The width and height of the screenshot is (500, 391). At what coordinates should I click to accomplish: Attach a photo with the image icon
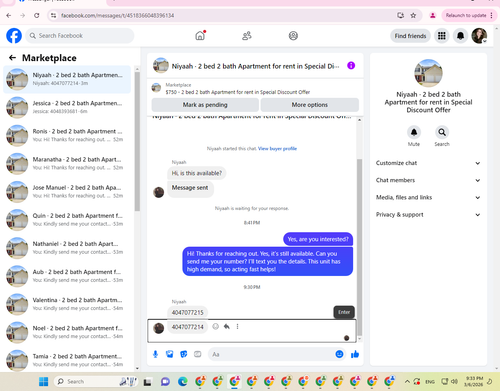tap(169, 354)
